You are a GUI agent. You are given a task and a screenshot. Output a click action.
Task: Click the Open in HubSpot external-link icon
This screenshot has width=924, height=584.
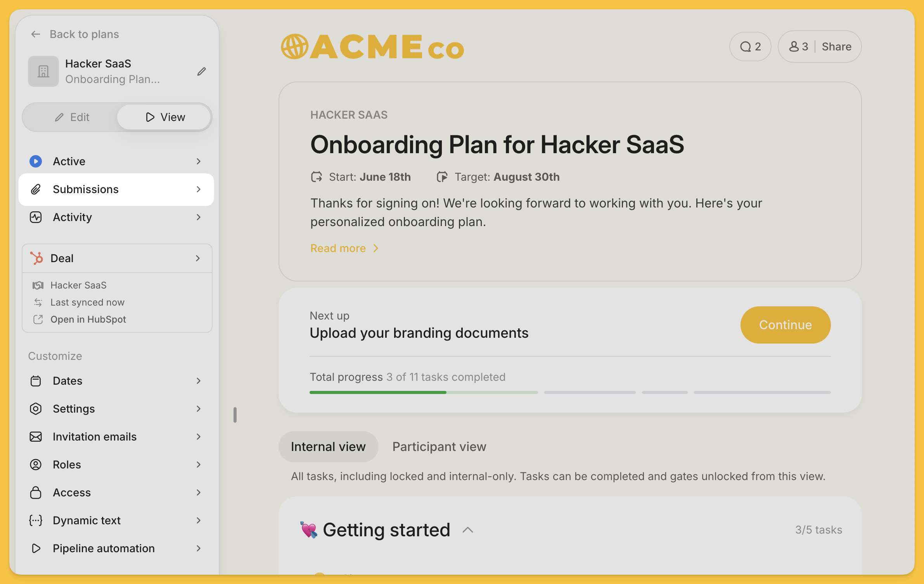[38, 320]
